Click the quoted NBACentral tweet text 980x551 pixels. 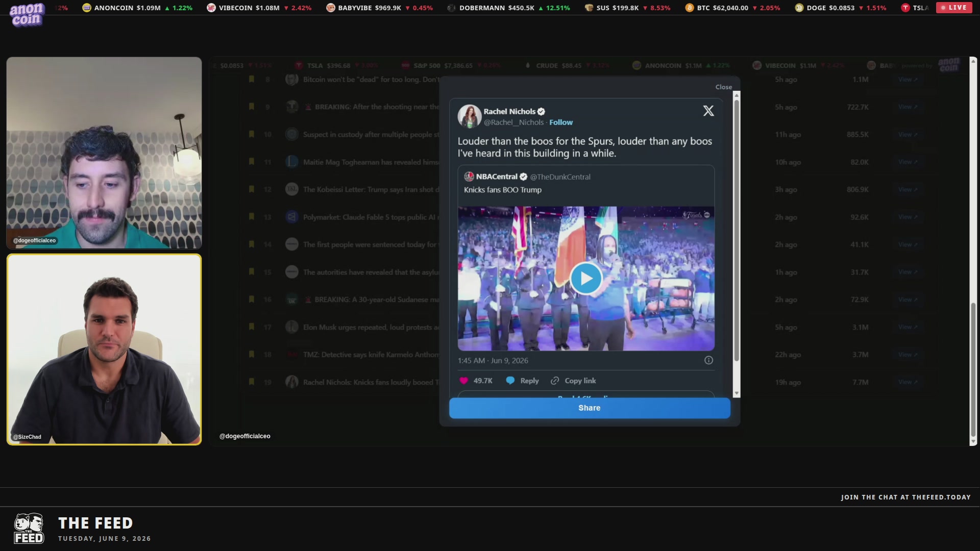[x=503, y=190]
